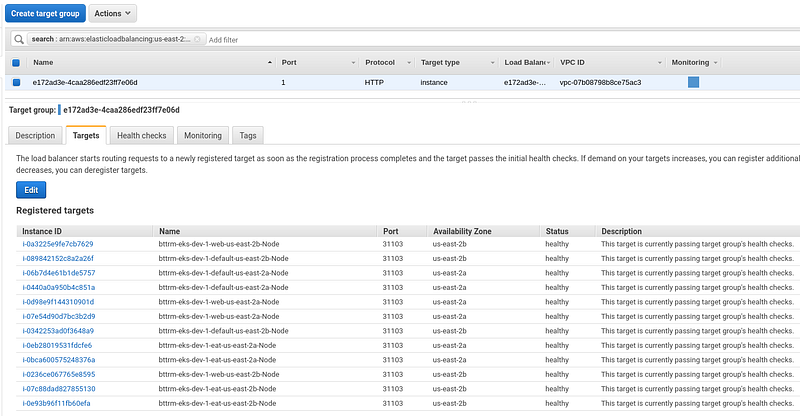Open the Protocol column dropdown arrow
The image size is (800, 416).
(409, 63)
